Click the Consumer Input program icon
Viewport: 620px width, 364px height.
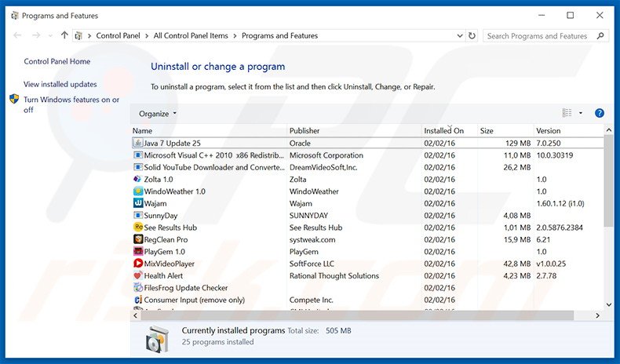point(138,300)
